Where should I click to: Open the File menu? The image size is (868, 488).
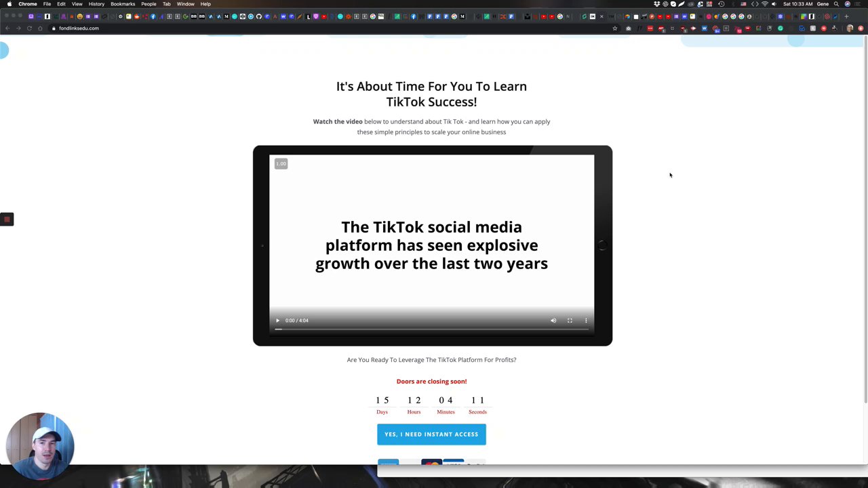47,4
